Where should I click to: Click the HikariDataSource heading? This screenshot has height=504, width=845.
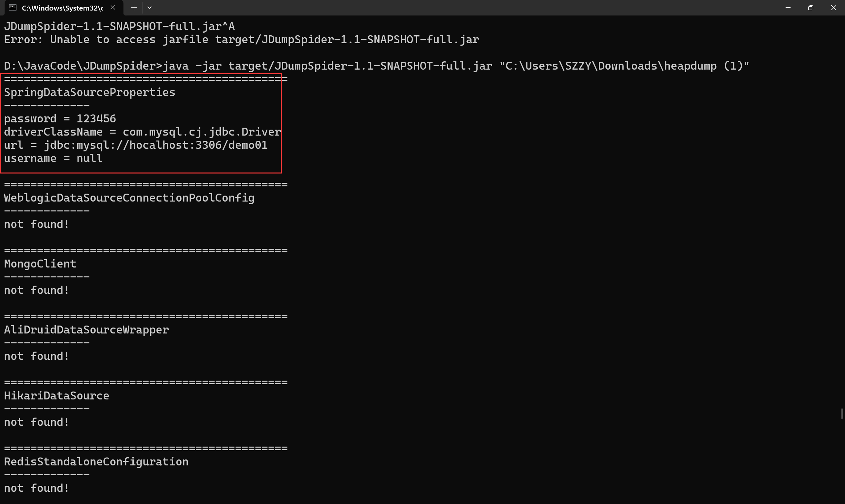(x=56, y=396)
